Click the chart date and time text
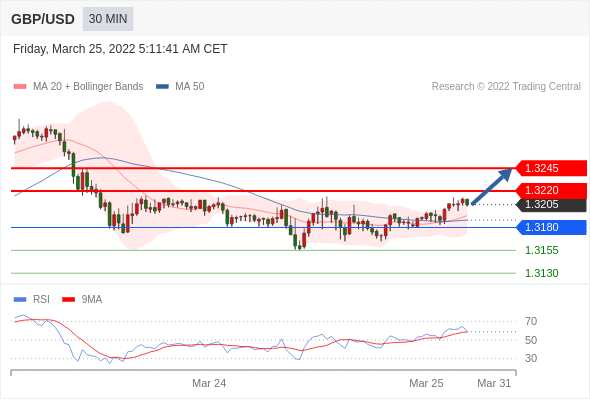The width and height of the screenshot is (590, 400). point(120,49)
